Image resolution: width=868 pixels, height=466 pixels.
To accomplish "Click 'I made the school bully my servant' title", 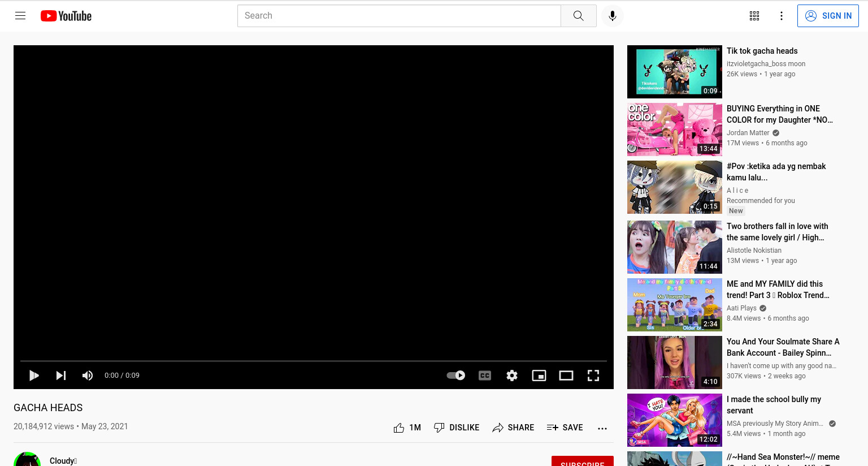I will 774,405.
